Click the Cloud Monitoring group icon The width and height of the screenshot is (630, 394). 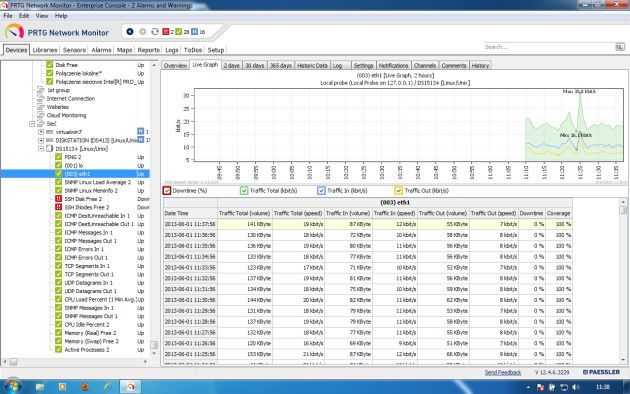(x=40, y=115)
